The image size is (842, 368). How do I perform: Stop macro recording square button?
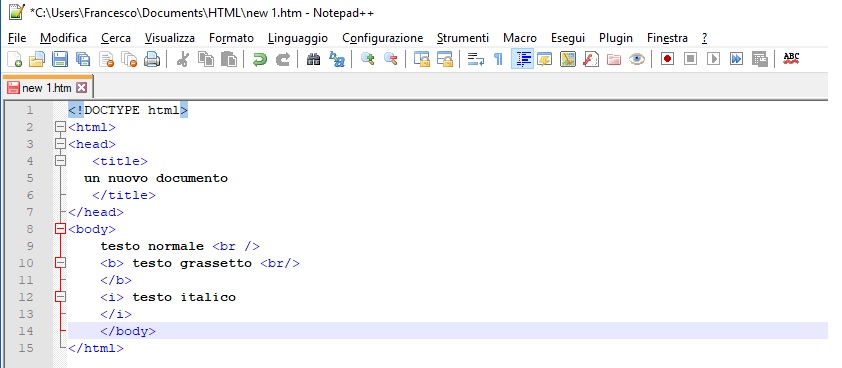[691, 59]
